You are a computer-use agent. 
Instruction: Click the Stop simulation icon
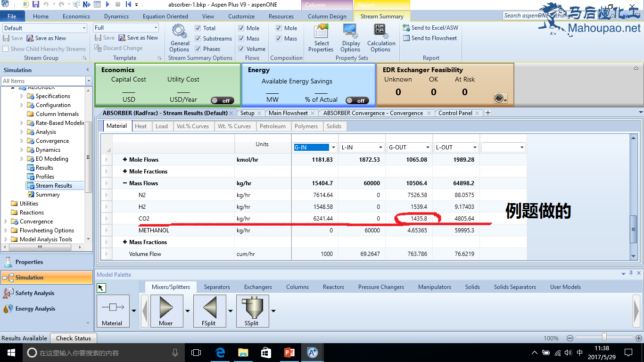117,5
